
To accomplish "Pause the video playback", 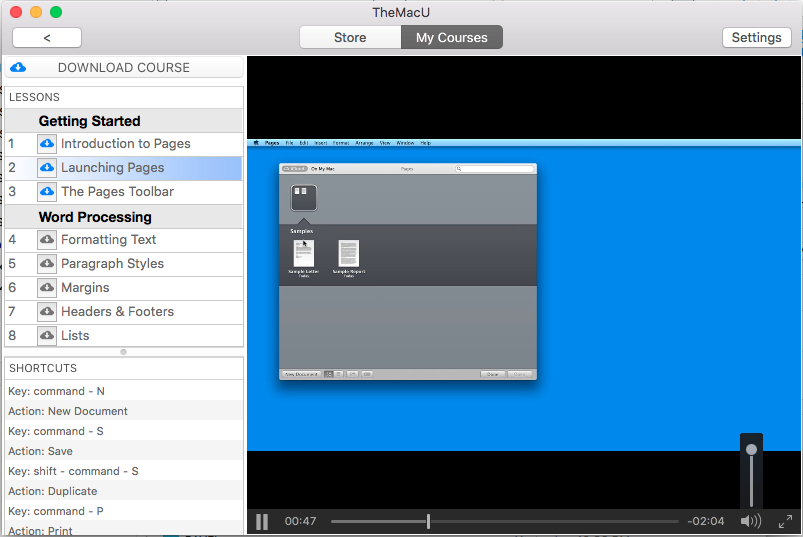I will click(262, 522).
